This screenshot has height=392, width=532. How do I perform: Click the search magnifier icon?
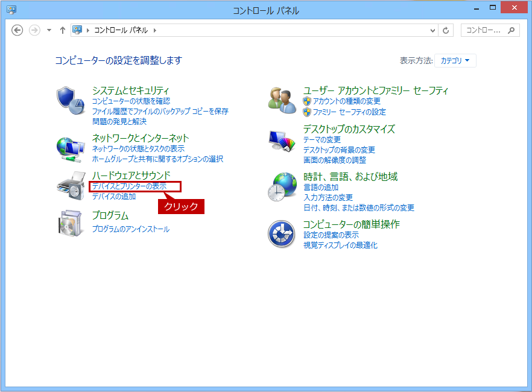point(511,31)
